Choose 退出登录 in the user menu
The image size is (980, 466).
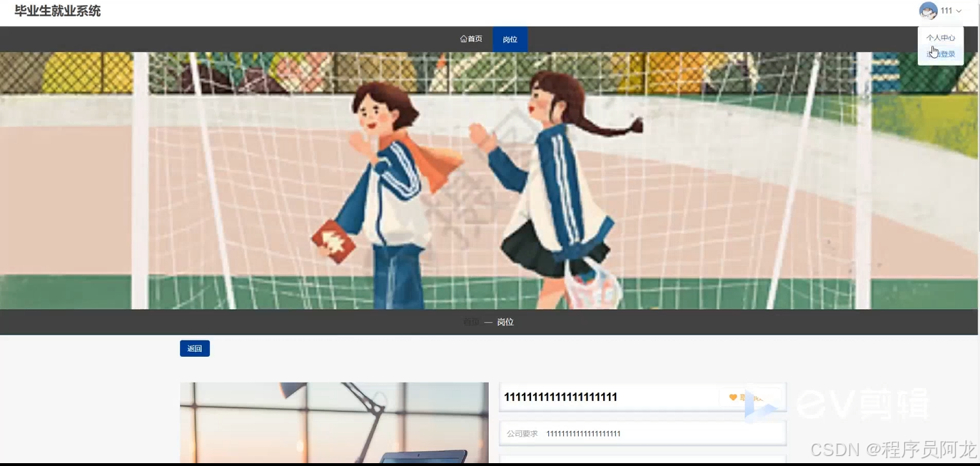(941, 54)
